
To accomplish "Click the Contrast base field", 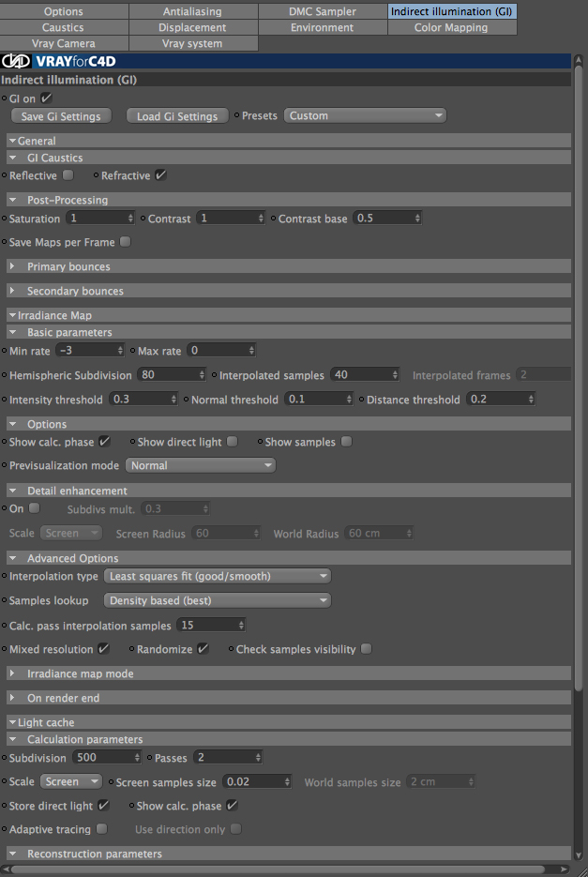I will pos(386,219).
